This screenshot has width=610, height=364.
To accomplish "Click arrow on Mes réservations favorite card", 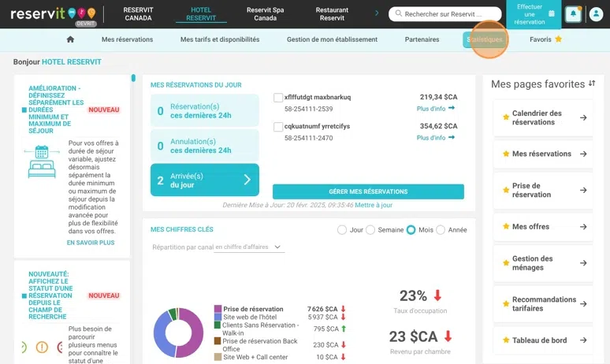I will point(583,154).
